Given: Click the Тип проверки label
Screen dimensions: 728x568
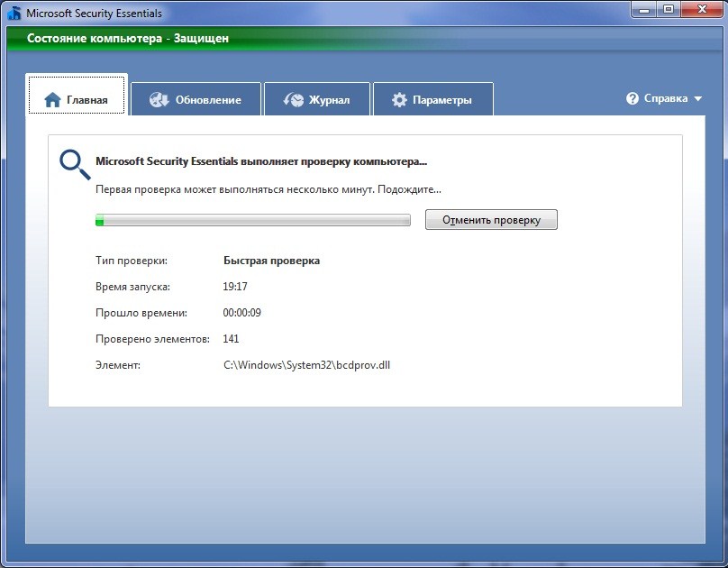Looking at the screenshot, I should click(132, 261).
